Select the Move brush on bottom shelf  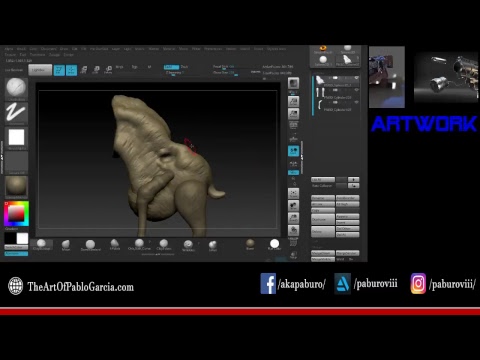click(x=66, y=245)
